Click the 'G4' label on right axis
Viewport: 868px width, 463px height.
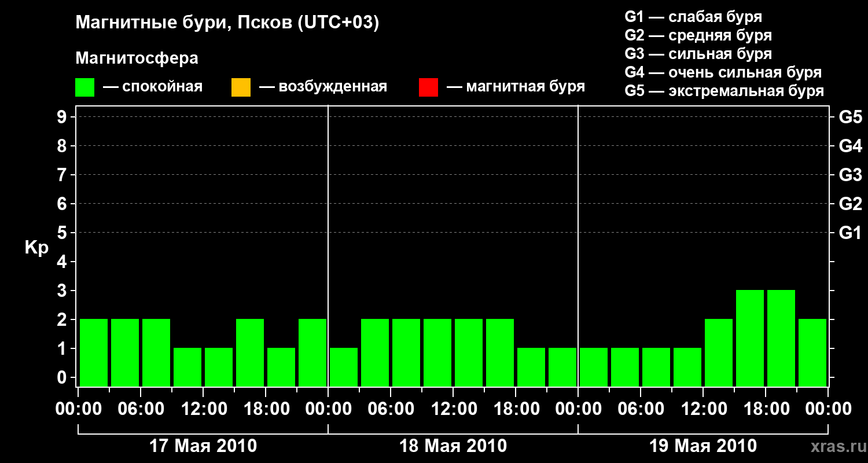tap(851, 146)
